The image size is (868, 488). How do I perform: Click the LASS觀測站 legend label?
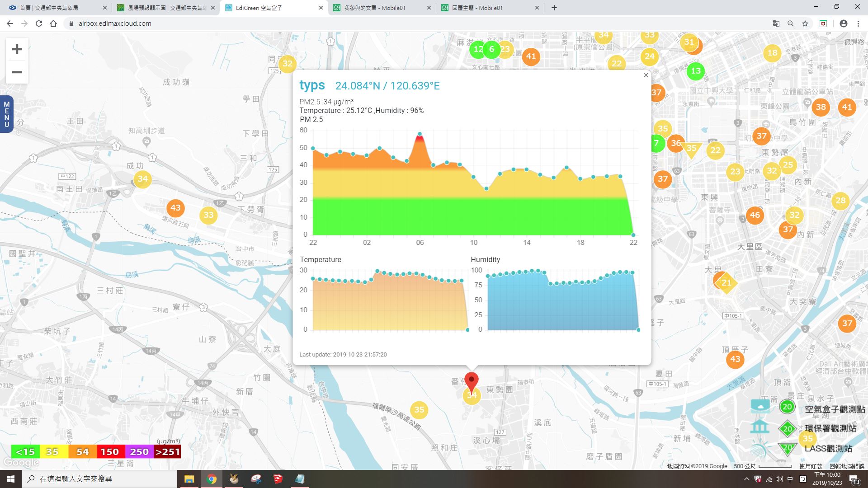point(828,449)
